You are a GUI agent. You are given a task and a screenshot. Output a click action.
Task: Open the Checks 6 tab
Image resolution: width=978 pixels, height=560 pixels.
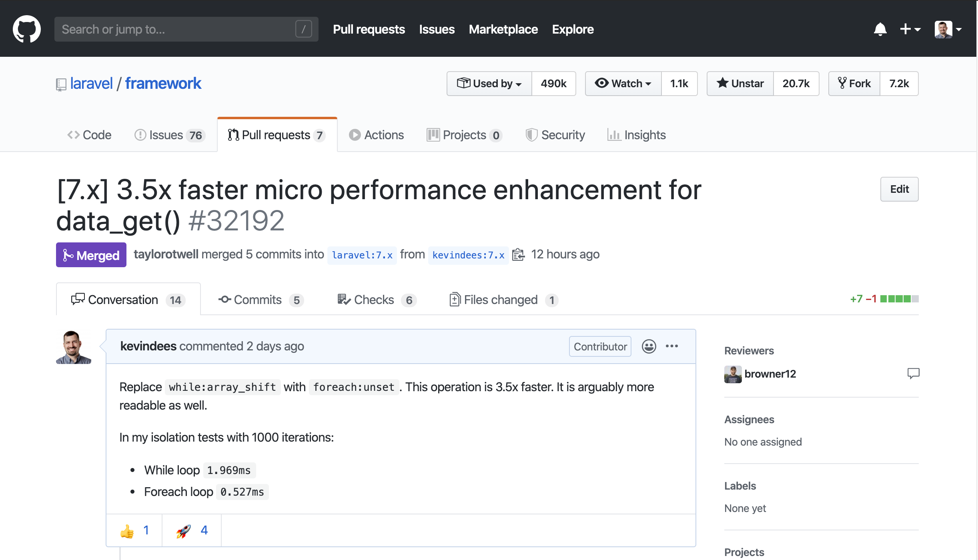click(x=377, y=300)
